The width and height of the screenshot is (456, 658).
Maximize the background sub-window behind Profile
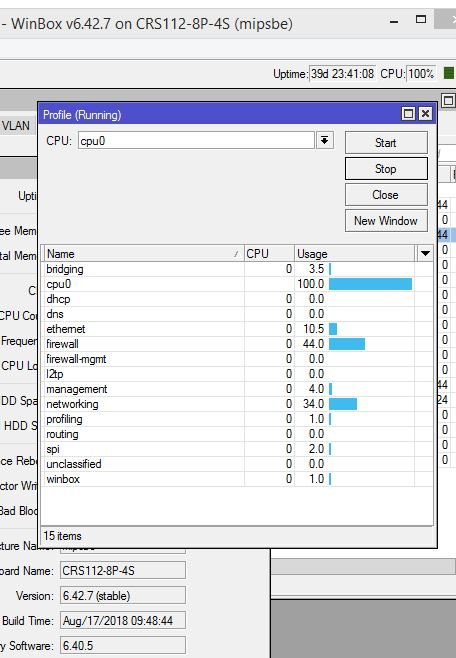click(448, 100)
